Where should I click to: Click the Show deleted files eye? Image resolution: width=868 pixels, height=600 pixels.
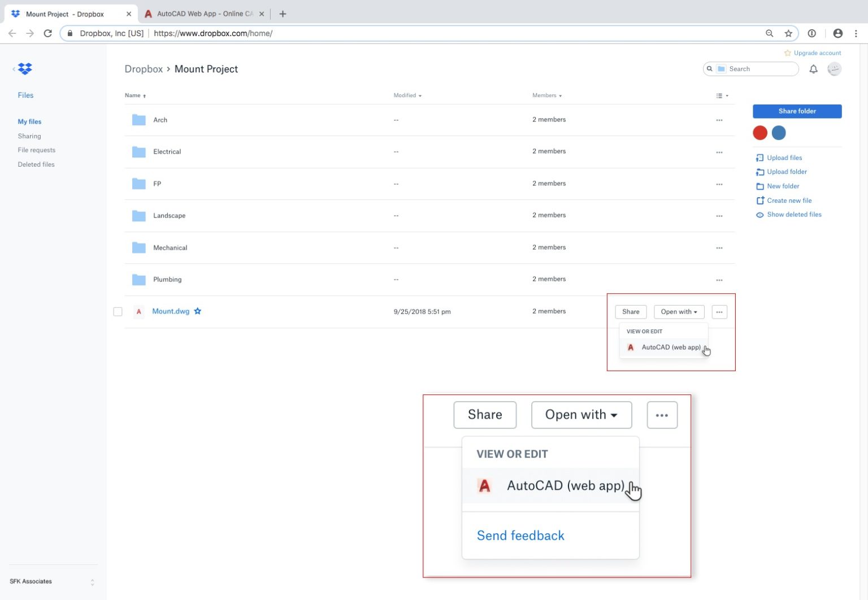click(760, 215)
